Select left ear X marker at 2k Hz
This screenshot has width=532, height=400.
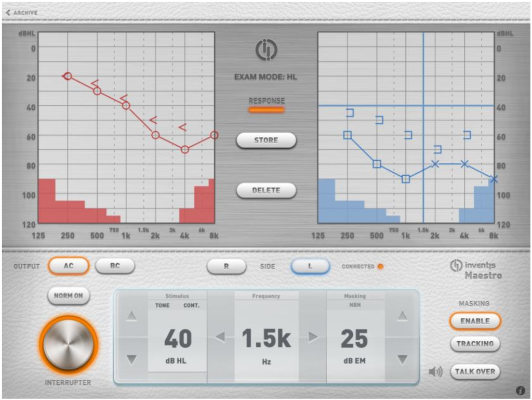pyautogui.click(x=435, y=164)
